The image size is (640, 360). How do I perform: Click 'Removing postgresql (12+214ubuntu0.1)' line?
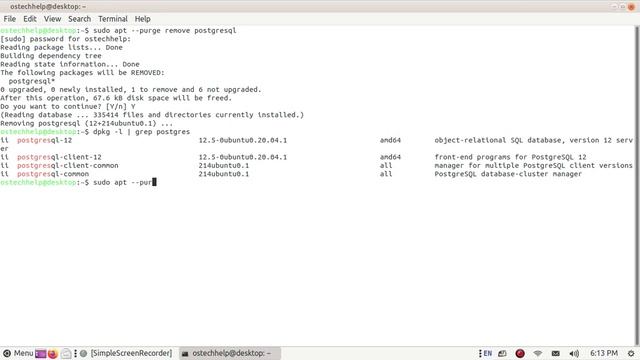pyautogui.click(x=87, y=123)
